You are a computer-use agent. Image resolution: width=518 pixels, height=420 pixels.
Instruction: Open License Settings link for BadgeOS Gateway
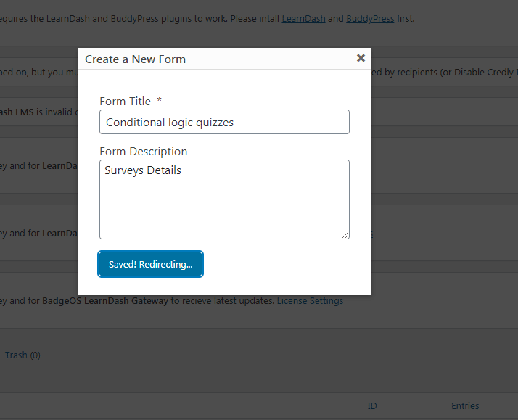310,301
